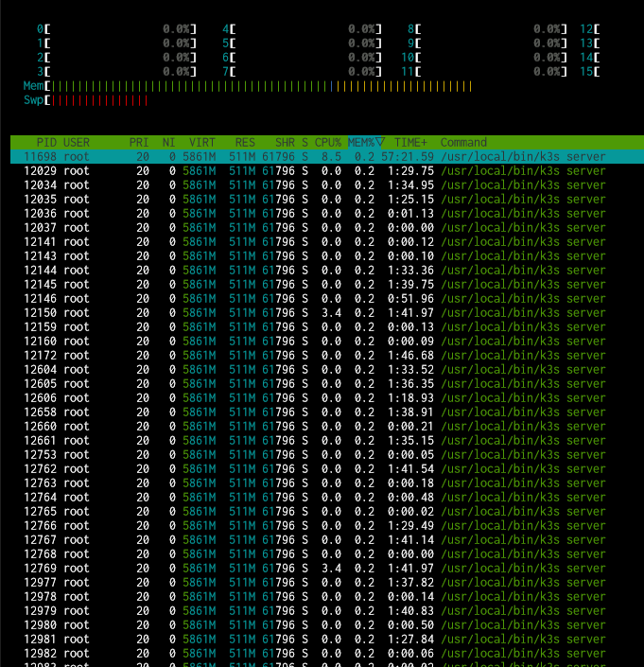
Task: Sort by VIRT column header
Action: (202, 143)
